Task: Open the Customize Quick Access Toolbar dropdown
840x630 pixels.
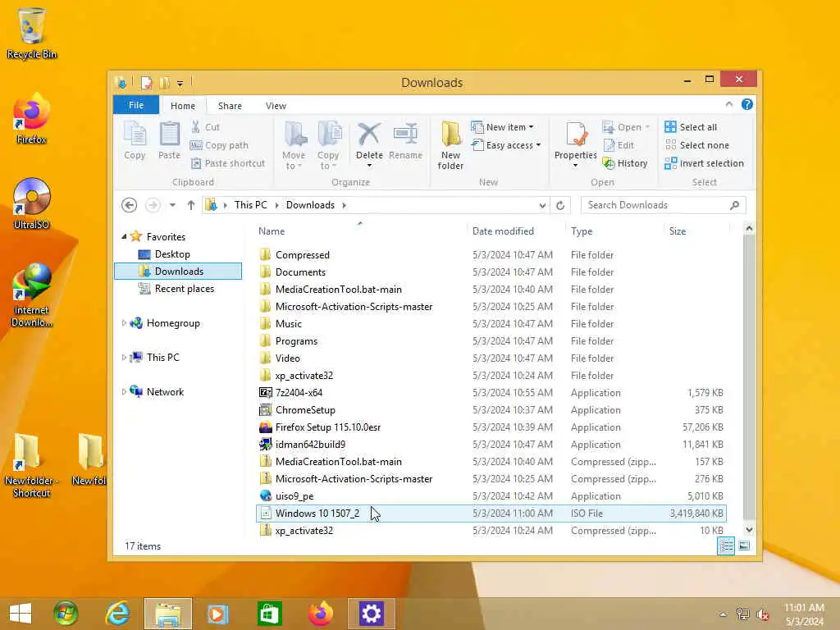Action: [x=180, y=83]
